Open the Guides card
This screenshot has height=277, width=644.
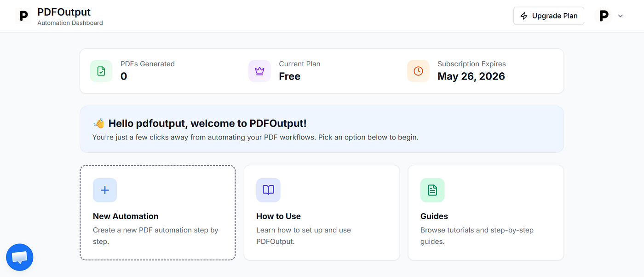point(486,213)
